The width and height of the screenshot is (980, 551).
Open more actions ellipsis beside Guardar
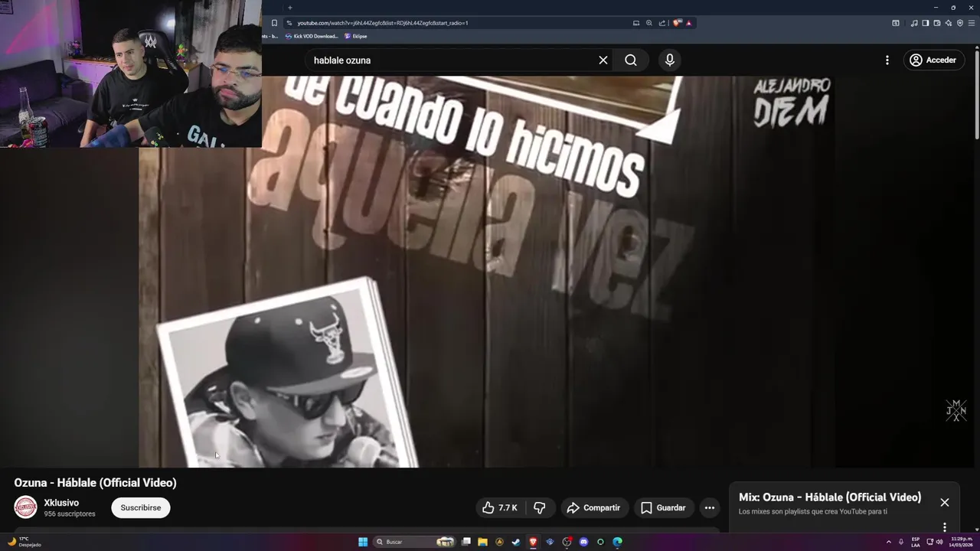coord(710,507)
